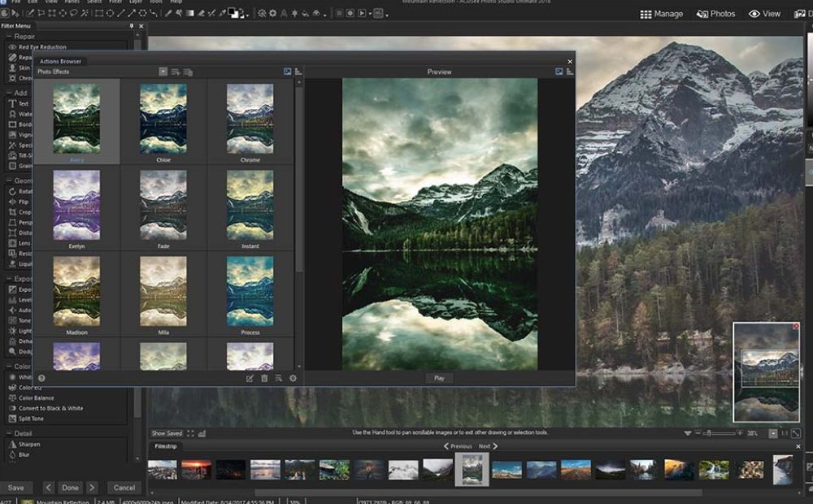Open Color Balance filter
Viewport: 813px width, 504px height.
(37, 398)
